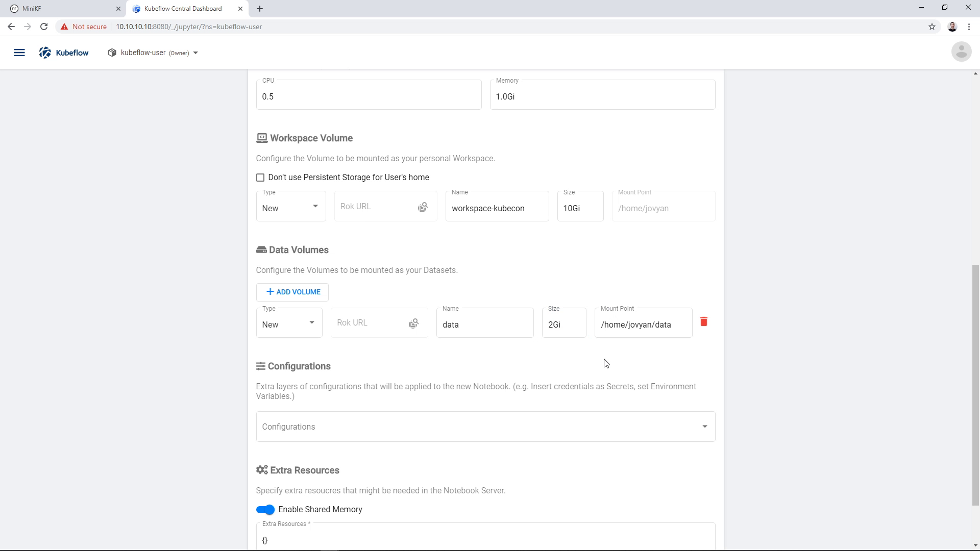Click Rok URL browse icon in Data Volumes
Screen dimensions: 980x551
(414, 323)
